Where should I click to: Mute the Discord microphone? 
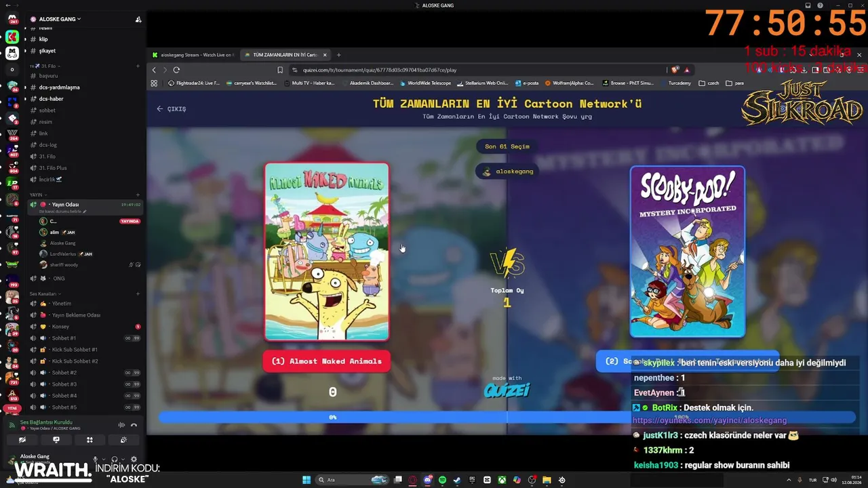(95, 459)
